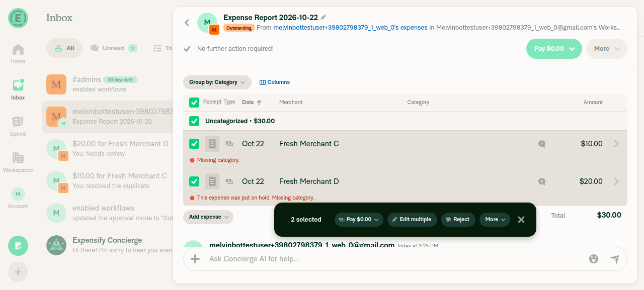The height and width of the screenshot is (290, 644).
Task: Select the All inbox filter tab
Action: click(64, 48)
